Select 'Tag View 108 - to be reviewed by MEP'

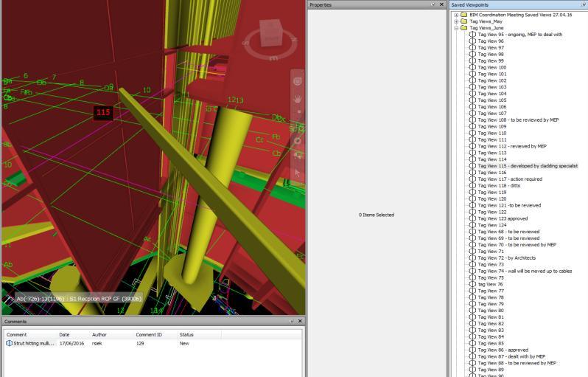(x=518, y=120)
